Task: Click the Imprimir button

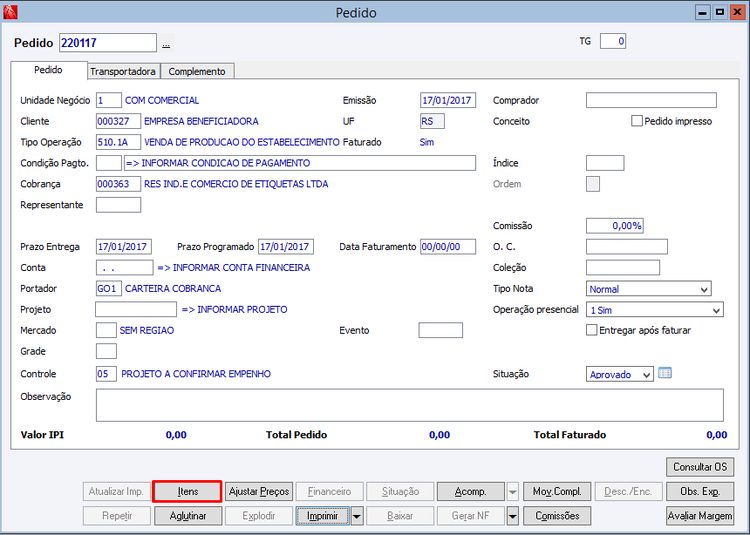Action: 322,516
